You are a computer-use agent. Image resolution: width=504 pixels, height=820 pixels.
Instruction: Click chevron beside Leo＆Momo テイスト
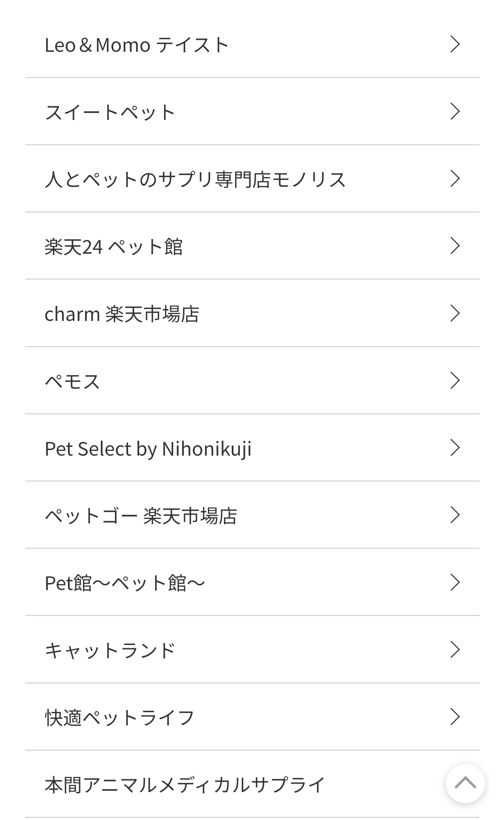pos(455,44)
